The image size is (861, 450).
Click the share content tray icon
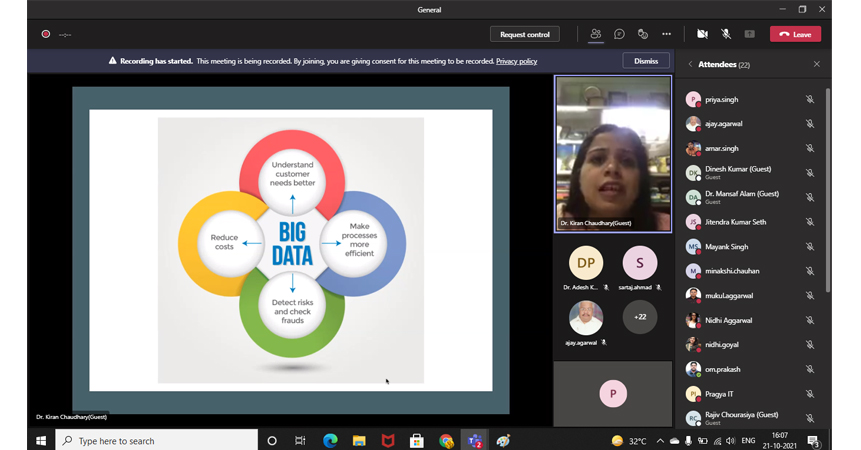(749, 34)
